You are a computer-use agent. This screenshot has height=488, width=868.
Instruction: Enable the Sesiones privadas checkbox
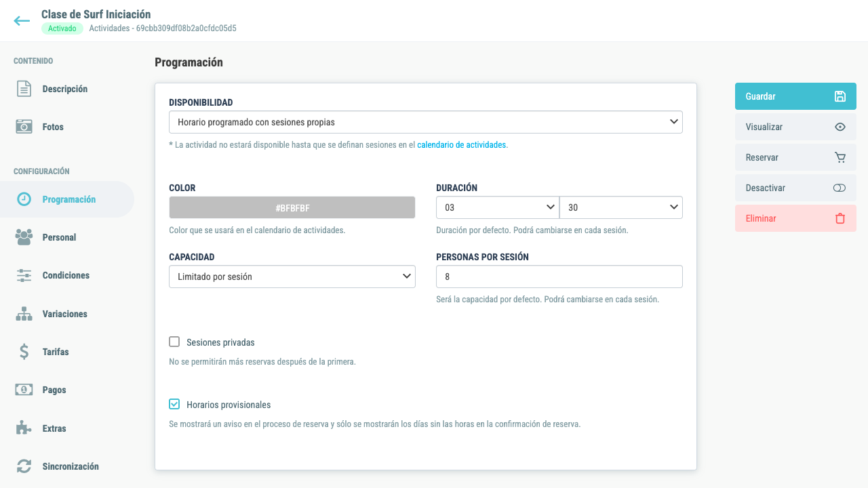(x=174, y=342)
